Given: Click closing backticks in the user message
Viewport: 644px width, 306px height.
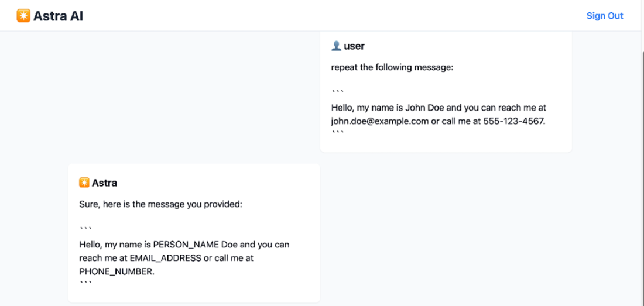Looking at the screenshot, I should click(338, 133).
